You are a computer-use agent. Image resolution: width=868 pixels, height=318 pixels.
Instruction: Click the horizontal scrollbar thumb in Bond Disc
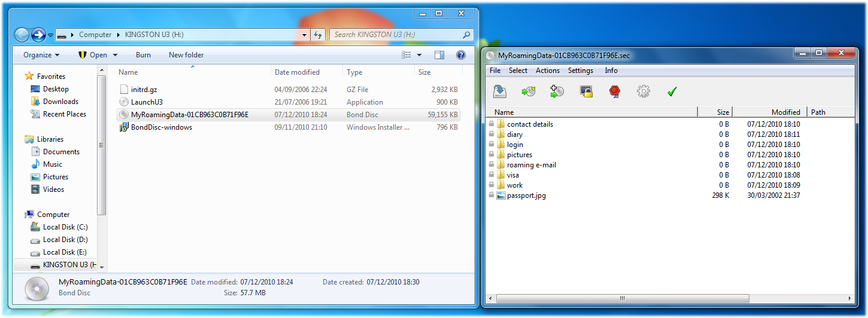623,298
